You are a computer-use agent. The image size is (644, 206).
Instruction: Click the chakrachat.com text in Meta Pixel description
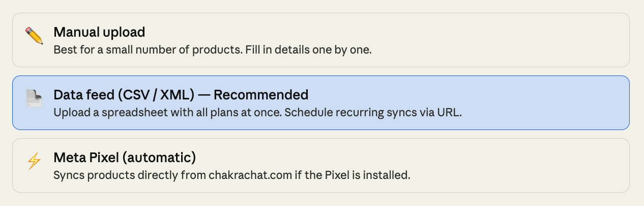coord(252,175)
